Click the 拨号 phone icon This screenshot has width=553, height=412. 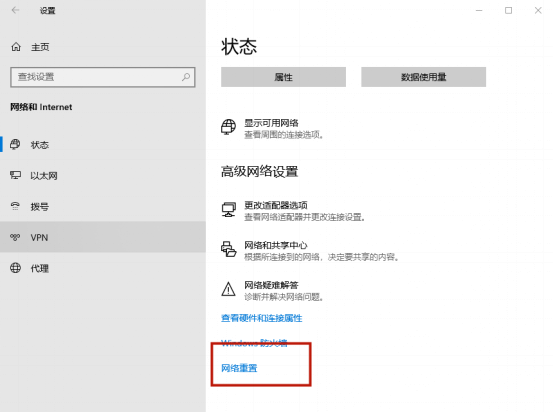pos(15,206)
